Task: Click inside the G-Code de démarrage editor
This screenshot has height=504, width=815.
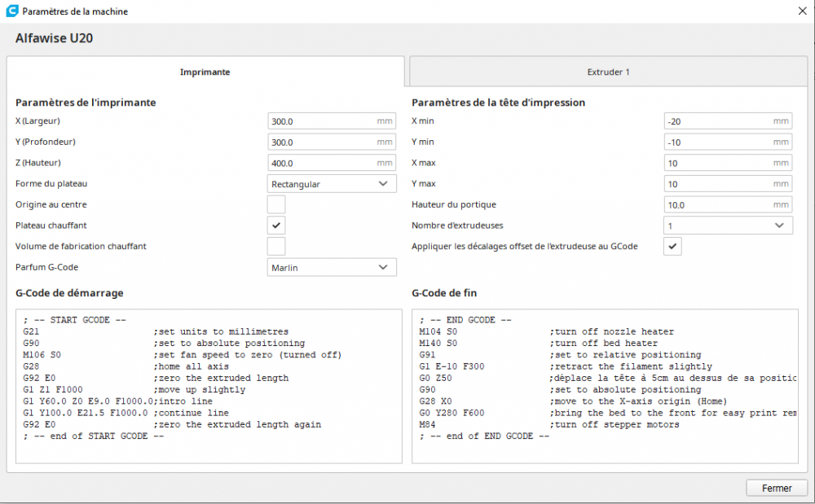Action: point(209,386)
